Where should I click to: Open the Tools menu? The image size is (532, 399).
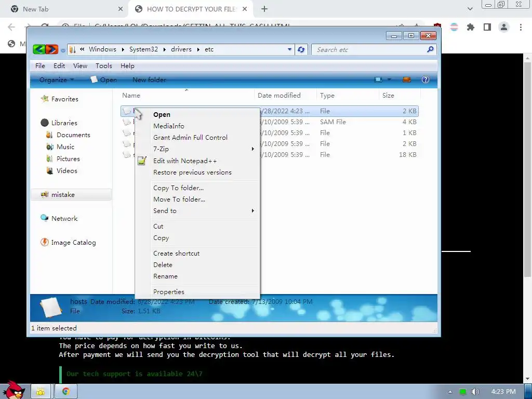(103, 66)
